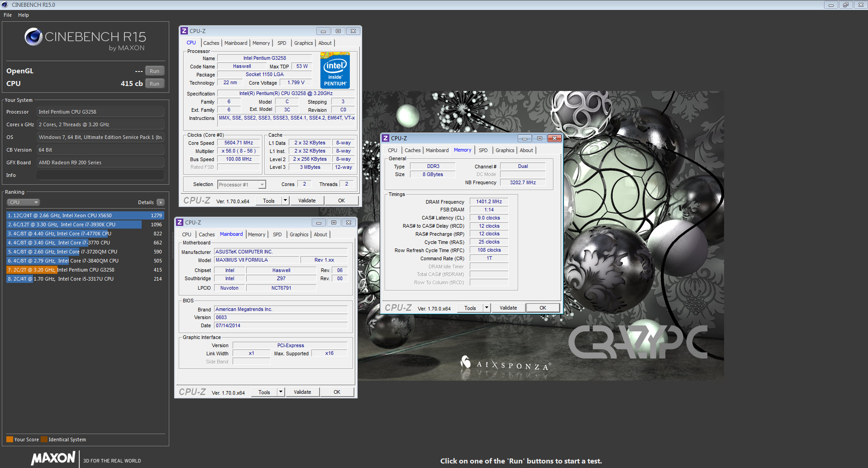Click the Cinebench R15 sphere logo
Screen dimensions: 868x468
point(33,37)
